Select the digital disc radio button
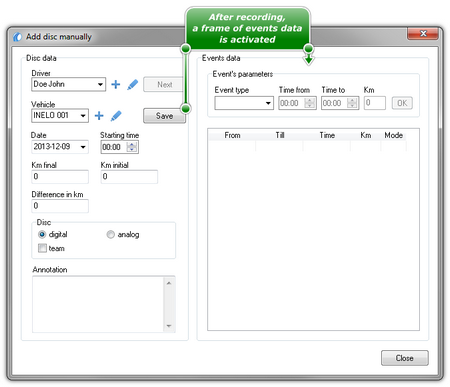The width and height of the screenshot is (450, 387). point(42,235)
